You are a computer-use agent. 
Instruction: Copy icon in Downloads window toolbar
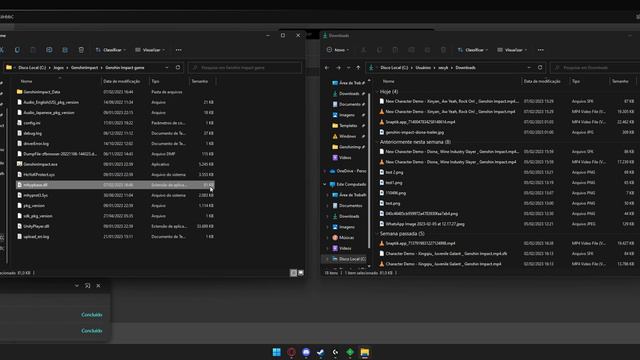(x=379, y=50)
